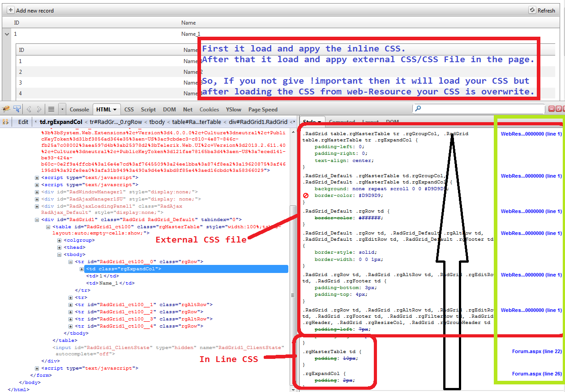Select tbody in the breadcrumb path
The image size is (565, 392).
pos(157,122)
